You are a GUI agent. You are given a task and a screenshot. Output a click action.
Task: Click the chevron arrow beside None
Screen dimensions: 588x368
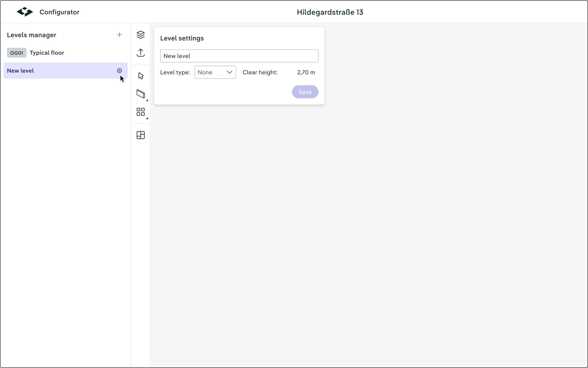coord(229,72)
